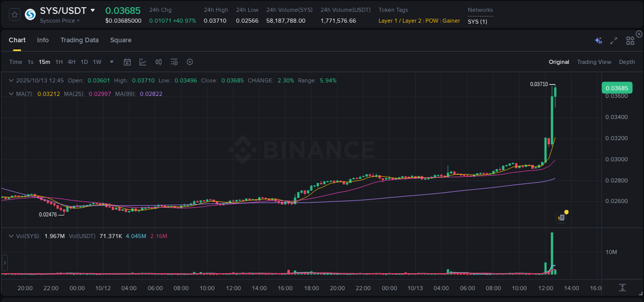Screen dimensions: 644x302
Task: Switch chart to Trading View mode
Action: (594, 61)
